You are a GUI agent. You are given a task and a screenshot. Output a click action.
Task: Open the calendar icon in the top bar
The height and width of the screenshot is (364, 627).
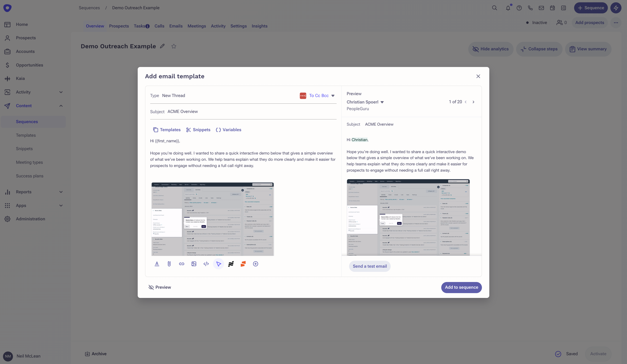(x=552, y=8)
